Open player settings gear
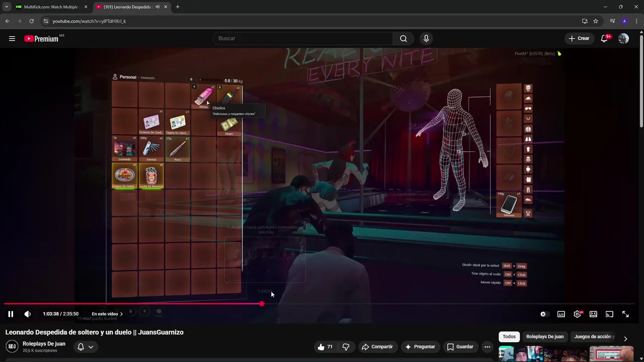Screen dimensions: 644x362 (x=578, y=314)
